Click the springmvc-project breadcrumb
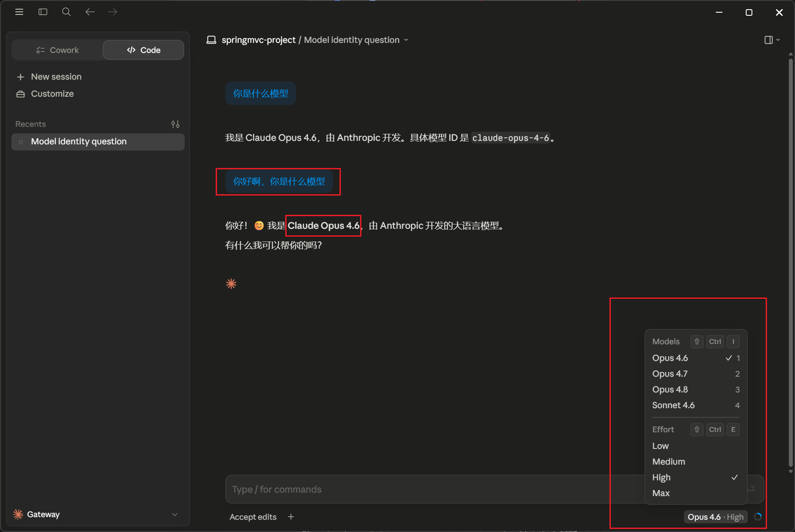Viewport: 795px width, 532px height. pyautogui.click(x=259, y=40)
